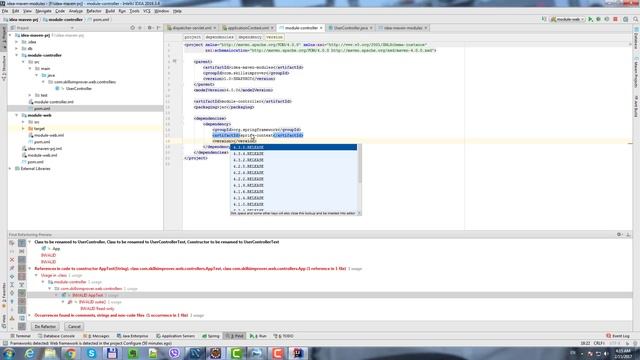Open Search Everywhere magnifier icon
Screen dimensions: 640x360
click(x=636, y=19)
